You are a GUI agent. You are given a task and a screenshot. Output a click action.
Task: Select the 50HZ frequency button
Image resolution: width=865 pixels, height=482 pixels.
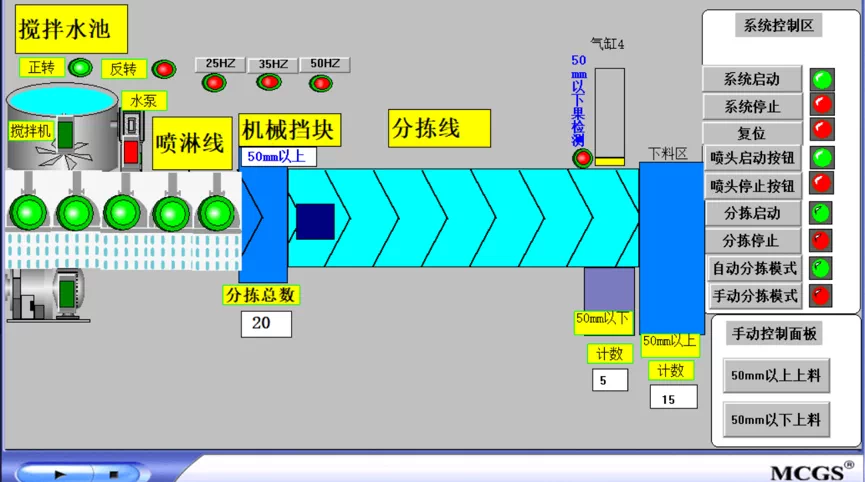coord(324,64)
